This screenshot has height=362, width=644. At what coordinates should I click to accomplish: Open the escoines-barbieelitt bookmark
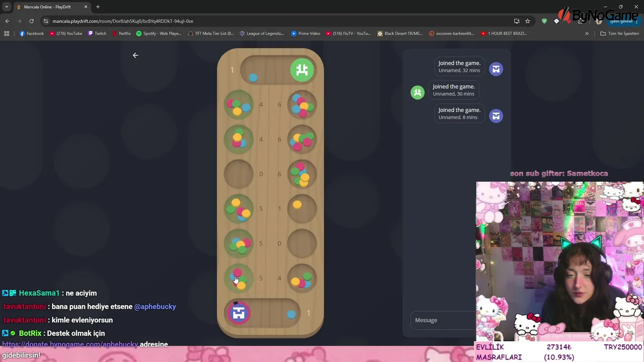pyautogui.click(x=452, y=34)
